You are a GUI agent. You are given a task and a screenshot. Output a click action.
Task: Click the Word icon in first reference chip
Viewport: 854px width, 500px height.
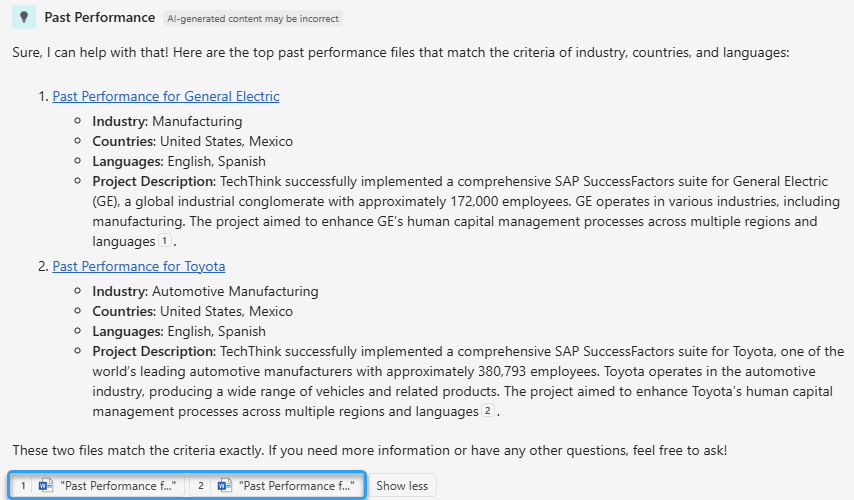(45, 486)
